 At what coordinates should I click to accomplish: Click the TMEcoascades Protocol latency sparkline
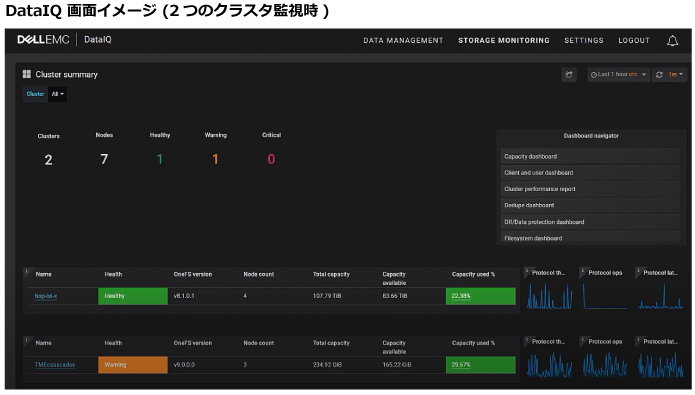coord(660,365)
